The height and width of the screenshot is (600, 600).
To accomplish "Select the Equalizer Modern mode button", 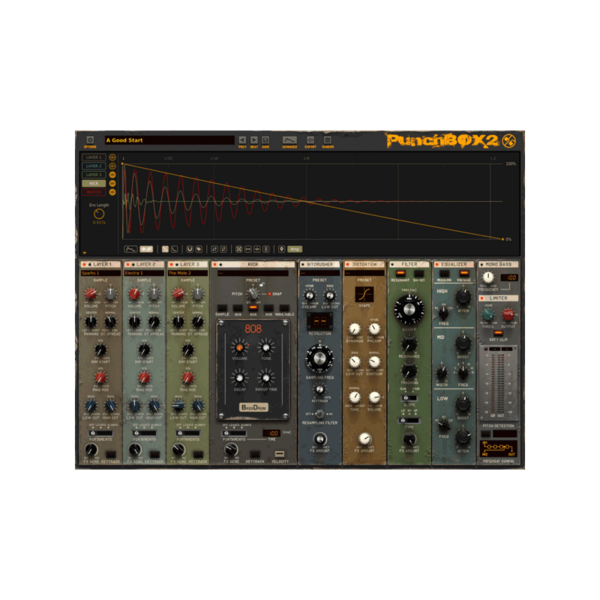I will 444,273.
